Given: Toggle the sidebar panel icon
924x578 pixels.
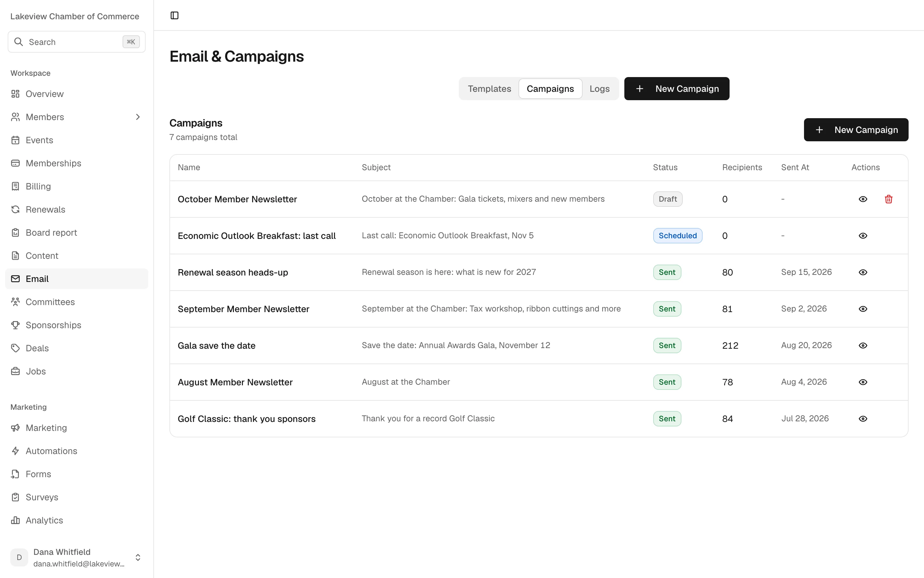Looking at the screenshot, I should tap(175, 15).
